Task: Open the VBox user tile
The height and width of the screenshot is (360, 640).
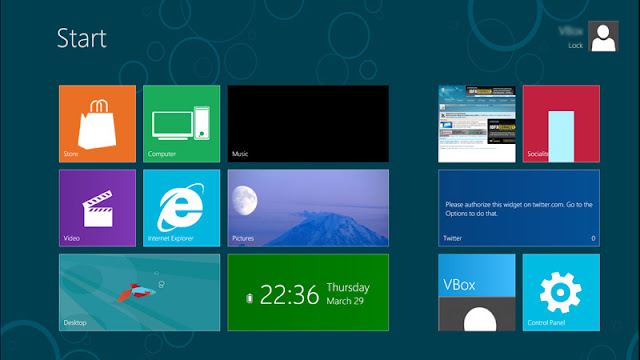Action: [x=477, y=292]
